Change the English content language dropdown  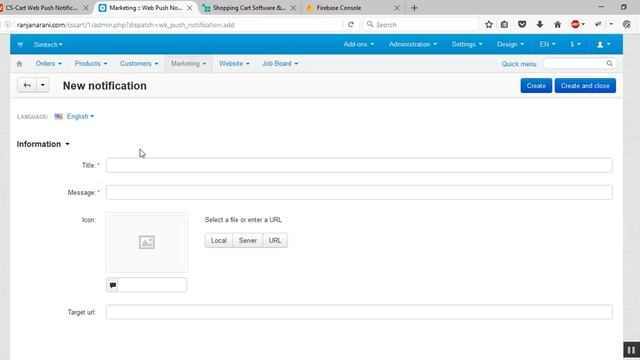[x=80, y=116]
